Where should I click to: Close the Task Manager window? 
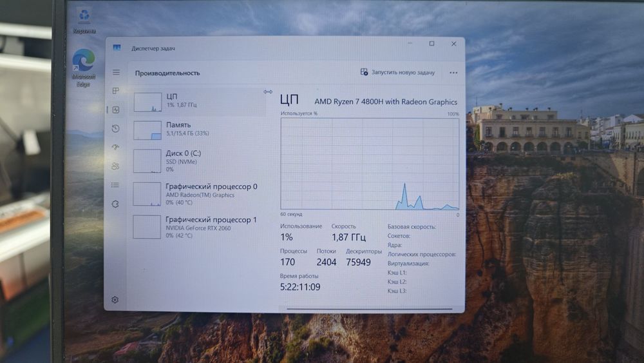coord(454,44)
